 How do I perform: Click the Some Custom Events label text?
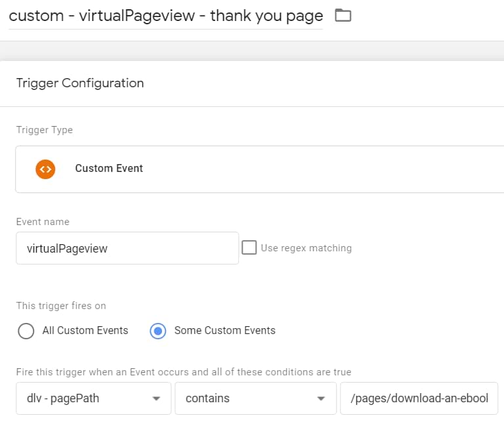click(x=224, y=331)
